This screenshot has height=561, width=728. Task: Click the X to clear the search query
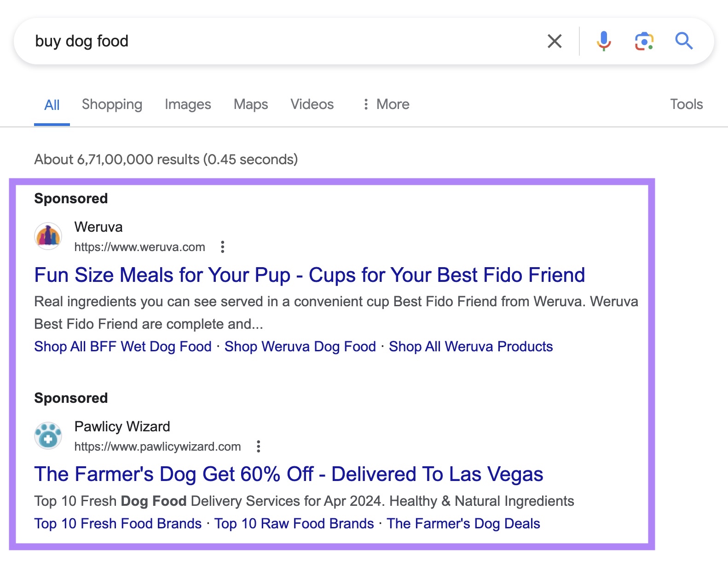(x=555, y=41)
